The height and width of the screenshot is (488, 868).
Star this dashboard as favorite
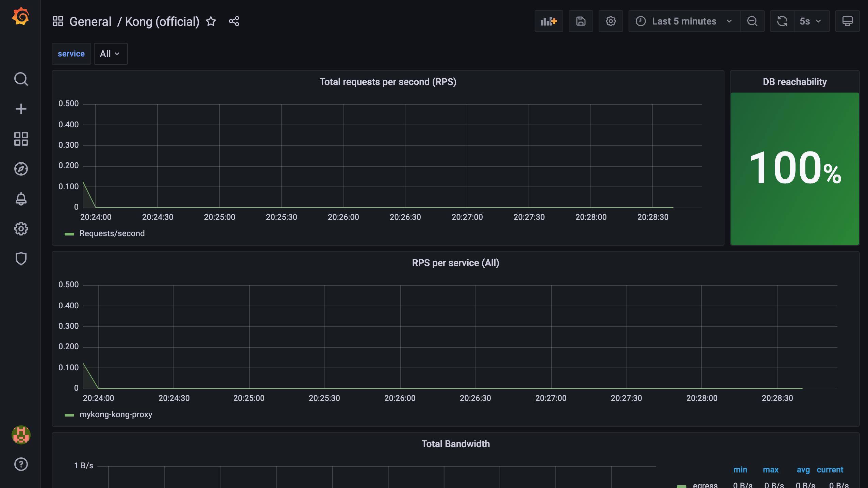211,21
